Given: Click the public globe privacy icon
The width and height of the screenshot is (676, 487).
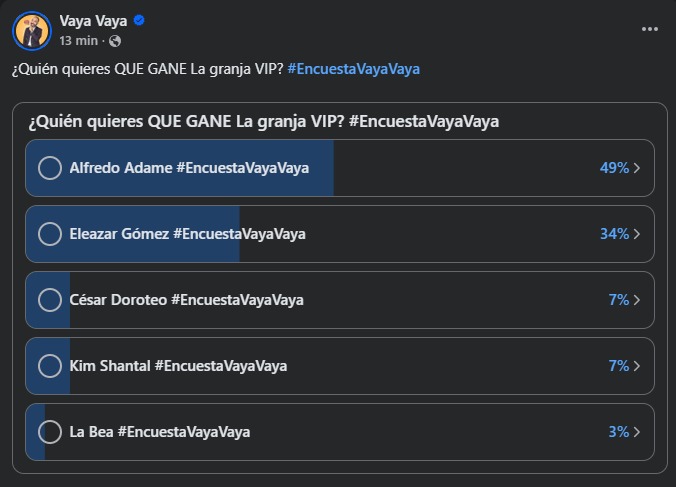Looking at the screenshot, I should click(115, 41).
